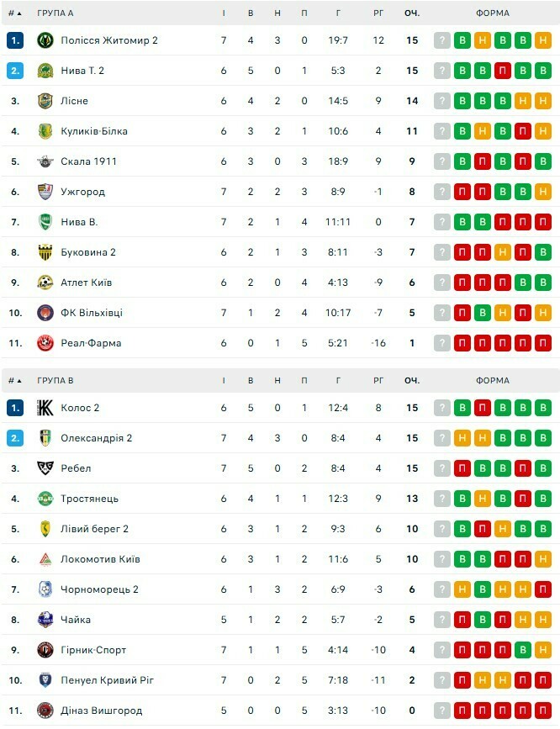Open the Тростянець team link
560x729 pixels.
coord(89,499)
